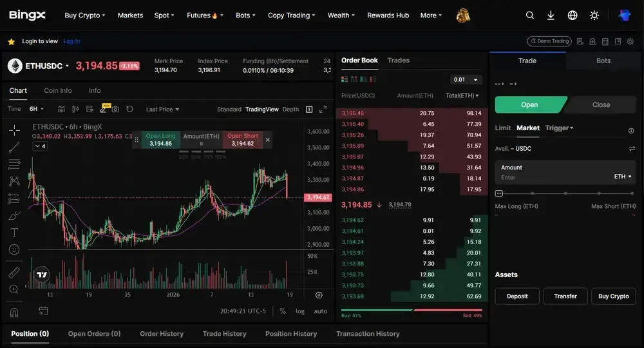Click the transfer swap icon beside Avail.
Image resolution: width=644 pixels, height=348 pixels.
(632, 149)
